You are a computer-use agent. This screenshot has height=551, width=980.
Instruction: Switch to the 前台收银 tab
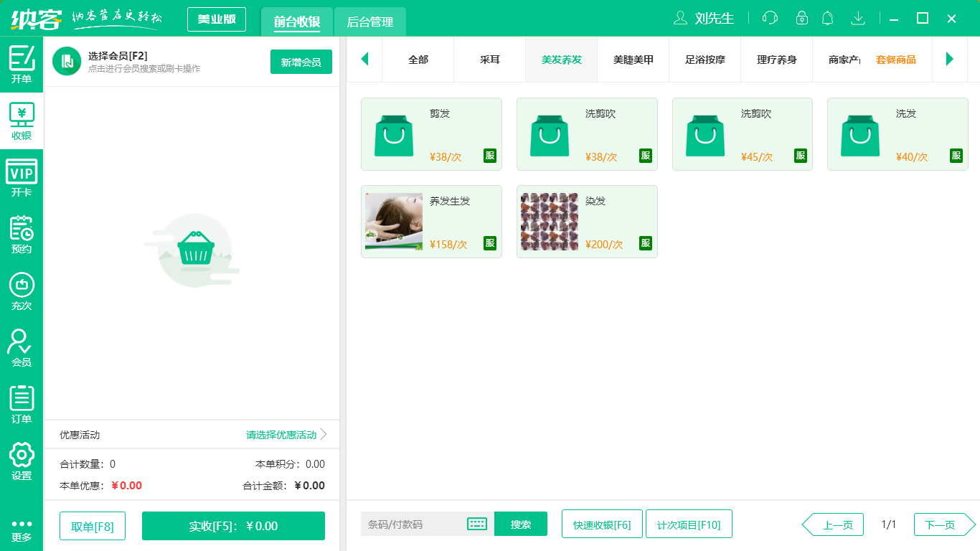click(297, 22)
